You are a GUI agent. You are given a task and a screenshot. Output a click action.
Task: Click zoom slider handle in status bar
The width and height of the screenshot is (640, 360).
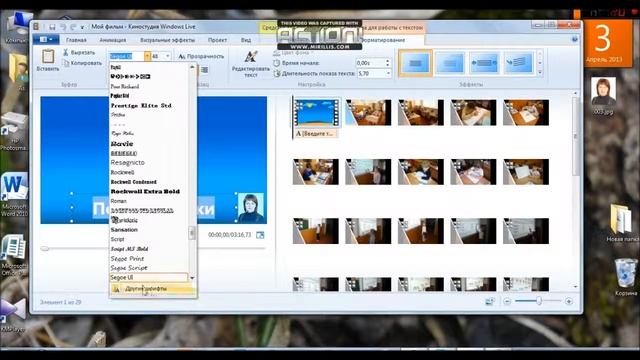coord(539,301)
